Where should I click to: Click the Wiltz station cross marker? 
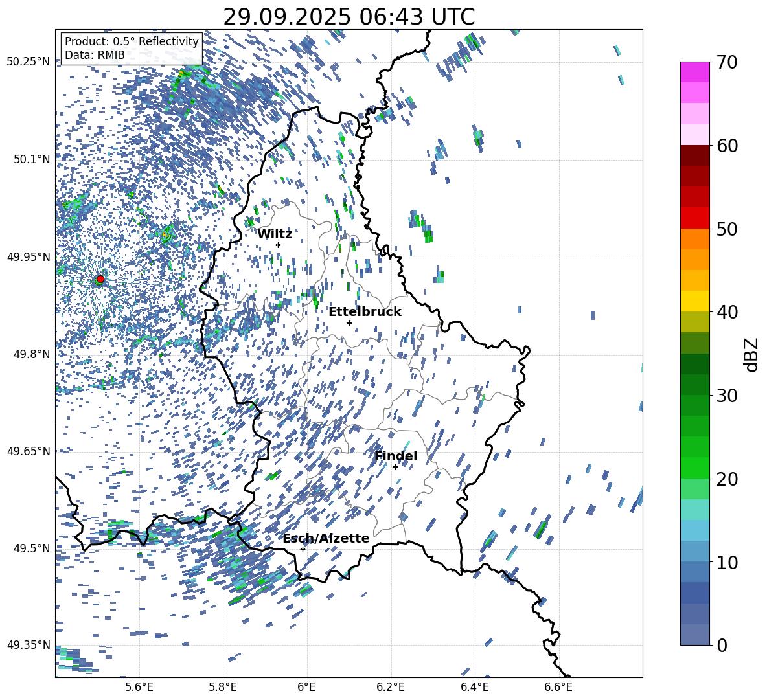(278, 245)
